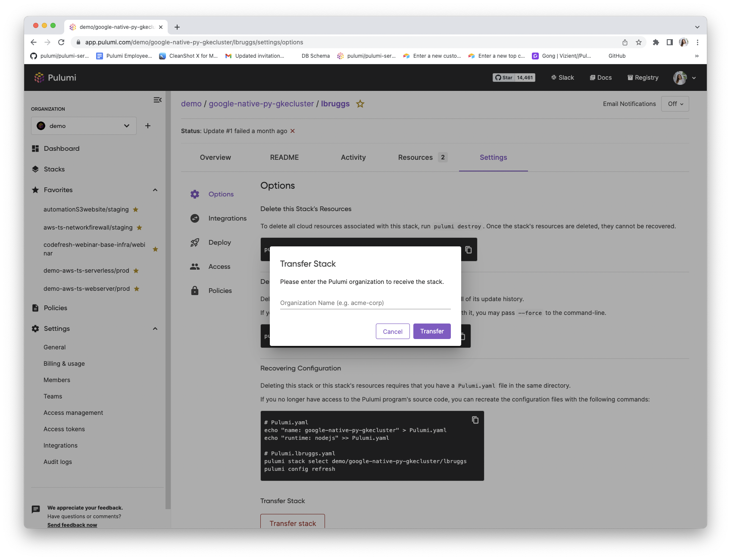
Task: Open google-native-py-gkecluster breadcrumb link
Action: [x=261, y=104]
